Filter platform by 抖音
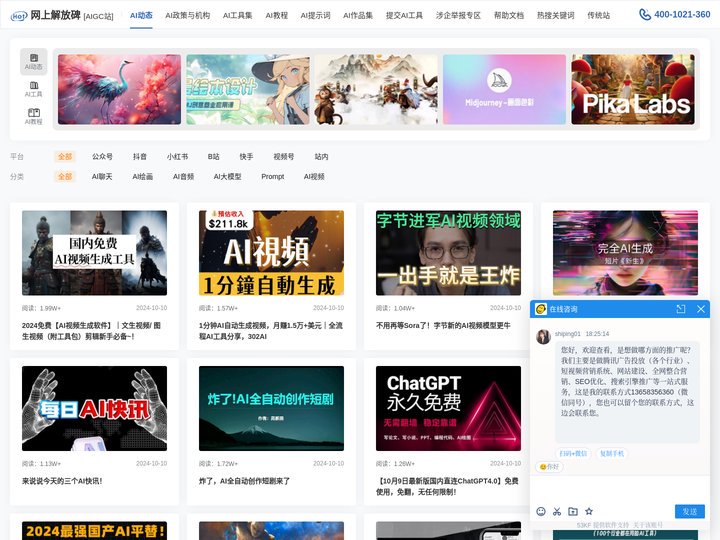This screenshot has height=540, width=720. (140, 157)
